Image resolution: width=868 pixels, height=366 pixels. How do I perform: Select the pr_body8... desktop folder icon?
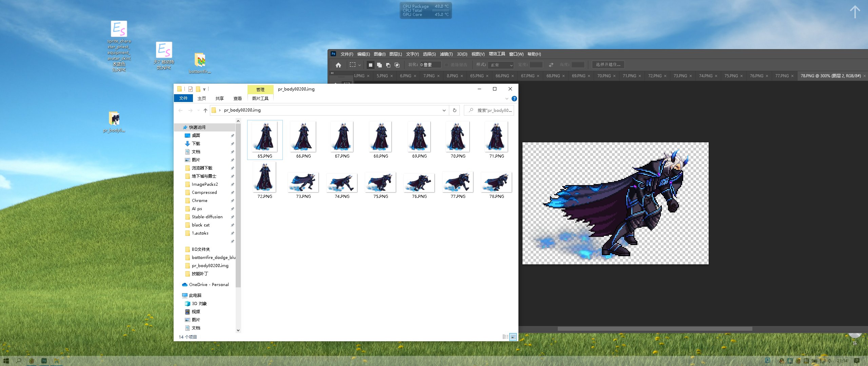[114, 122]
